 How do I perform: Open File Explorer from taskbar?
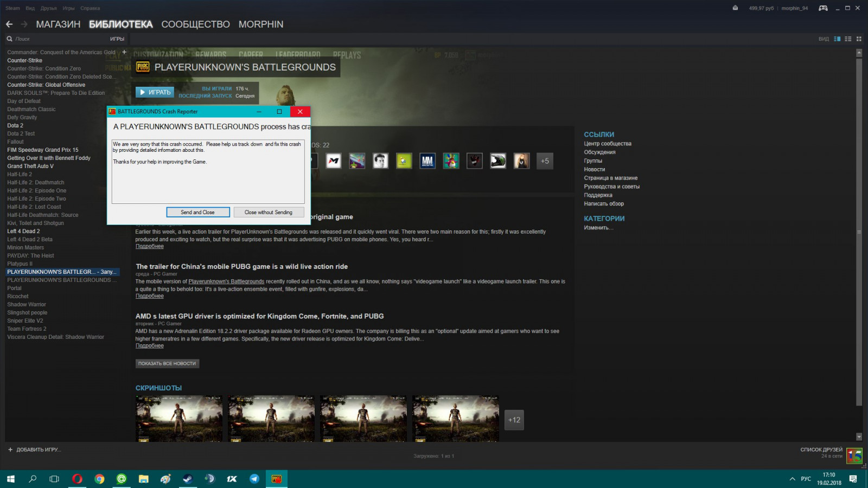coord(144,479)
